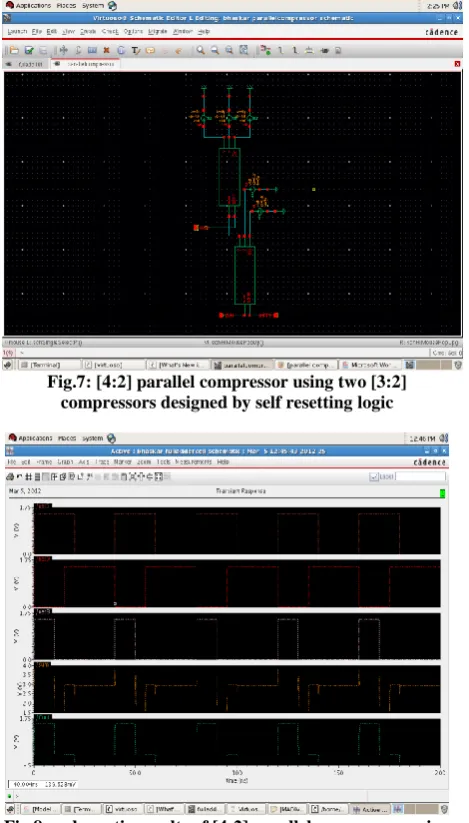Toggle the Label checkbox in waveform window
The image size is (469, 823).
pos(374,477)
